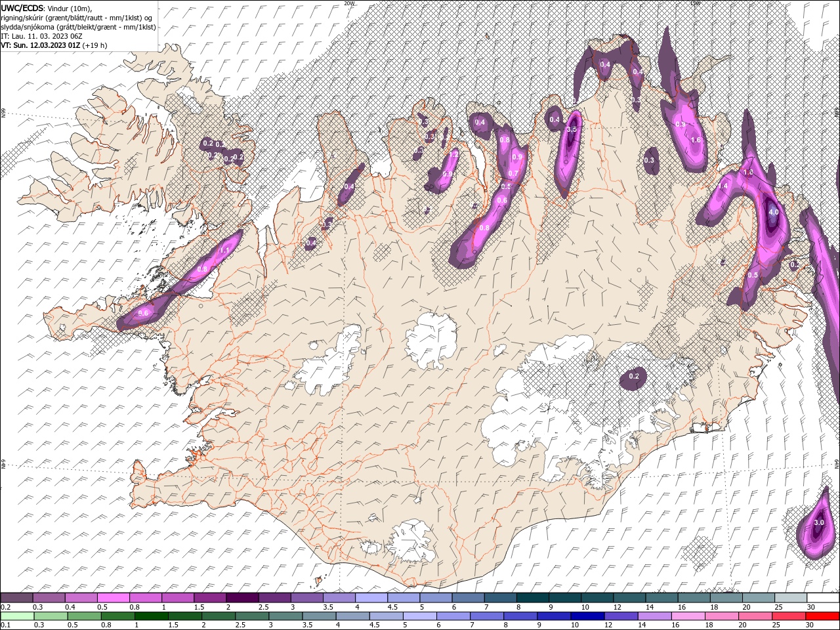Image resolution: width=840 pixels, height=630 pixels.
Task: Click the white 30 snow legend swatch
Action: [x=822, y=598]
